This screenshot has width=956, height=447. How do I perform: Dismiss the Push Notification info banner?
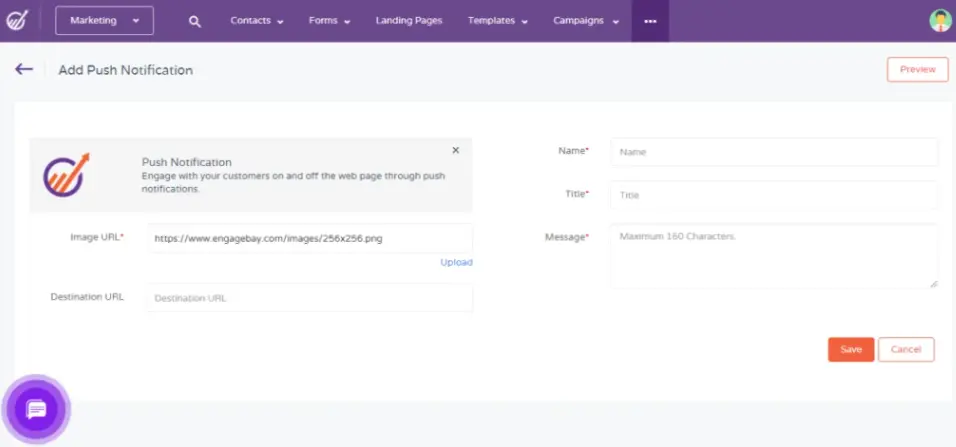click(x=455, y=150)
